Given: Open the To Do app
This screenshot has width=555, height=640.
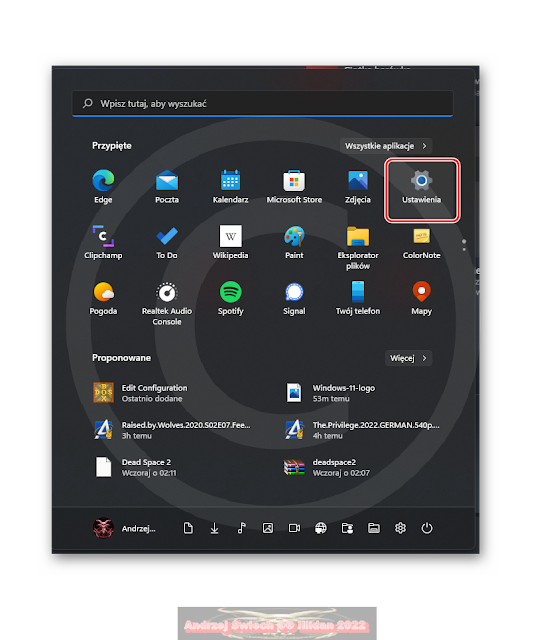Looking at the screenshot, I should (167, 242).
